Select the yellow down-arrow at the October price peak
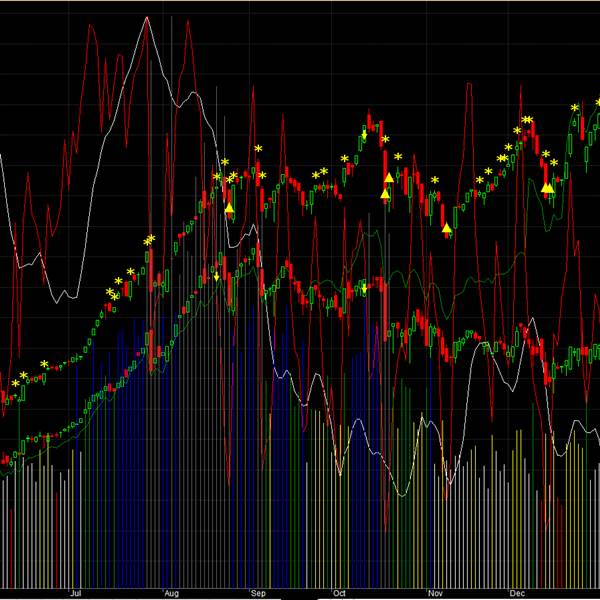Viewport: 600px width, 600px height. pos(364,135)
